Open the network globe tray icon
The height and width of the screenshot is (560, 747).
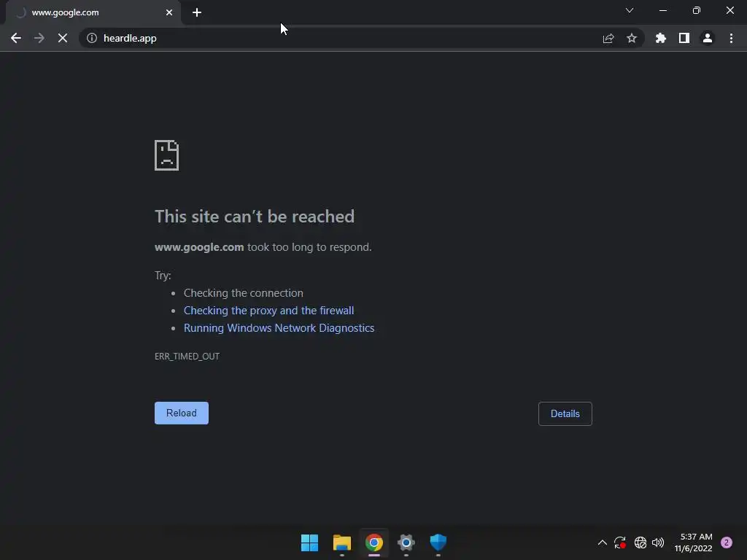[640, 542]
